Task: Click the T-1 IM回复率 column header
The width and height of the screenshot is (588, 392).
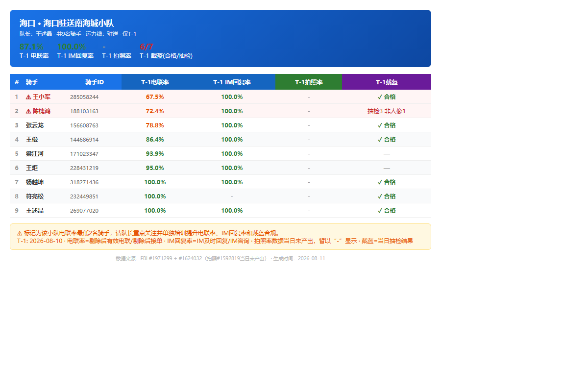Action: (232, 82)
